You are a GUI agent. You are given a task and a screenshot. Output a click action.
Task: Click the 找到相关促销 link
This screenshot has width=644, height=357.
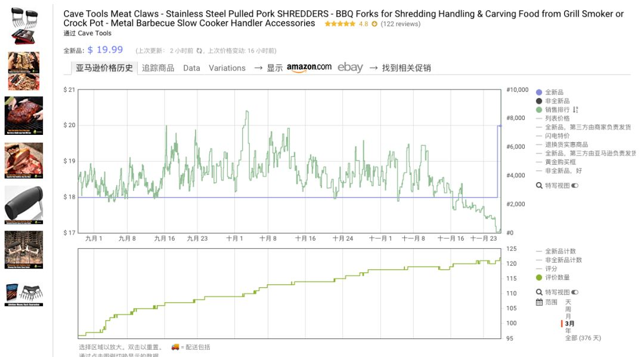[406, 68]
